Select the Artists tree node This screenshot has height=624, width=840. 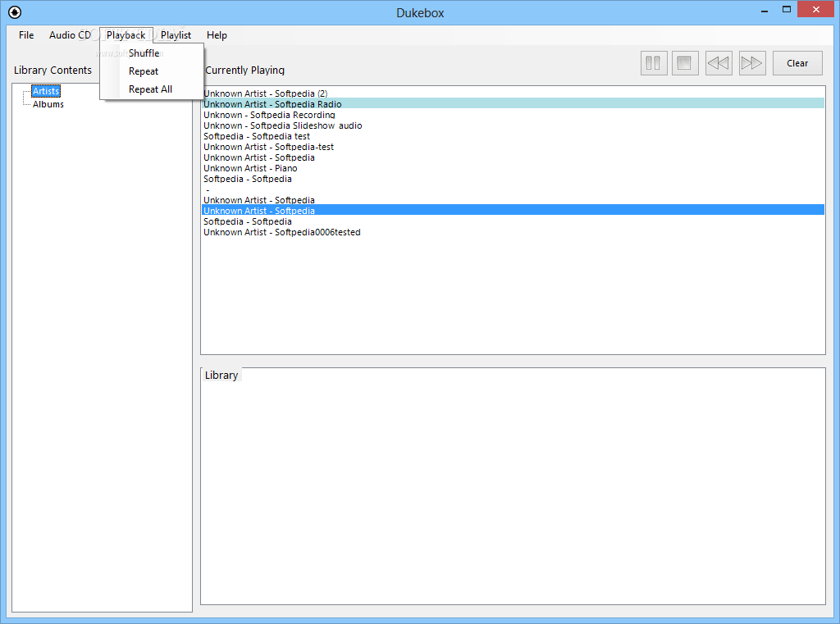[46, 91]
